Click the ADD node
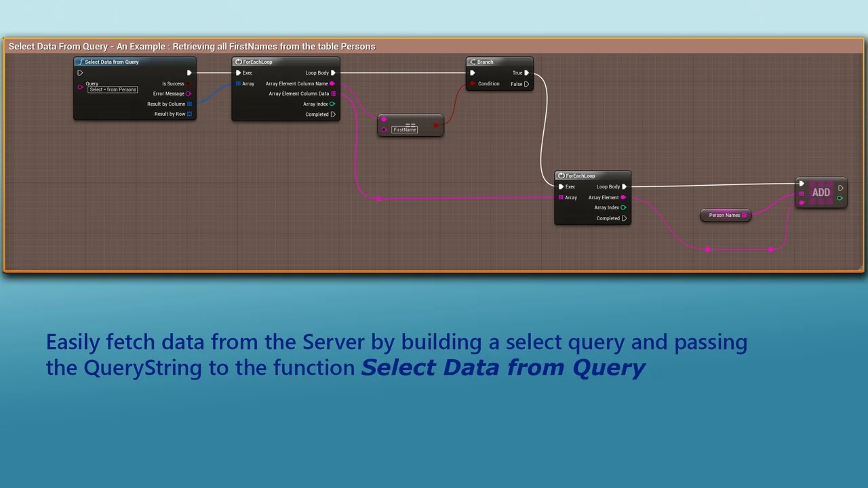Image resolution: width=868 pixels, height=488 pixels. click(821, 192)
